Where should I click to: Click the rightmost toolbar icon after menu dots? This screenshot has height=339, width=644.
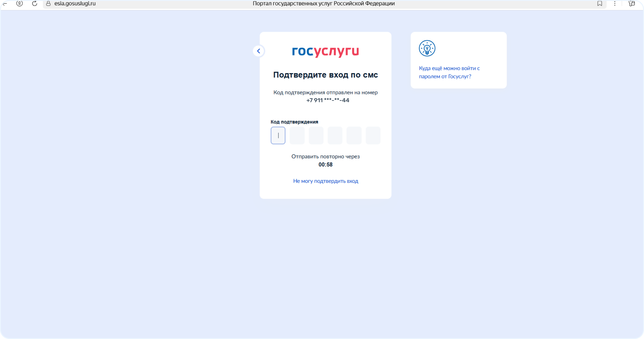[x=632, y=3]
